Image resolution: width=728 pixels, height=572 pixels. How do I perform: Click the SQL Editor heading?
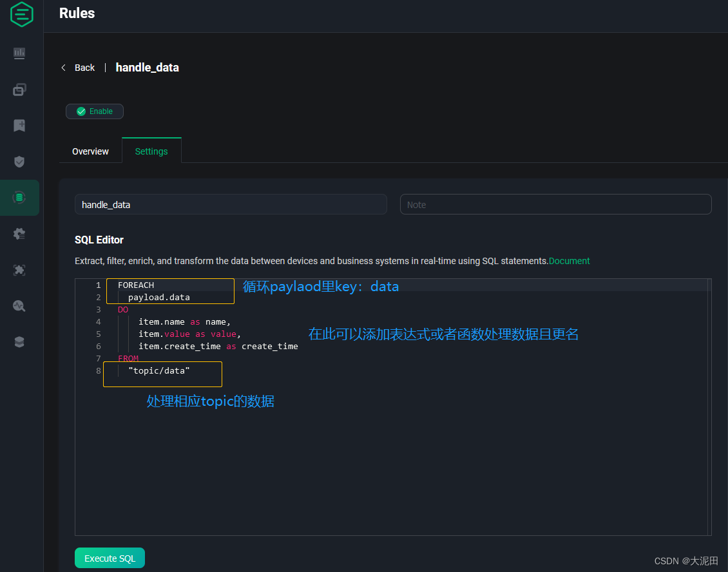(99, 240)
